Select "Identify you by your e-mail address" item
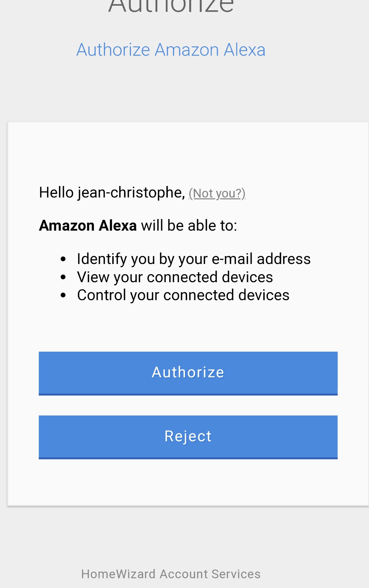This screenshot has height=588, width=369. point(194,259)
